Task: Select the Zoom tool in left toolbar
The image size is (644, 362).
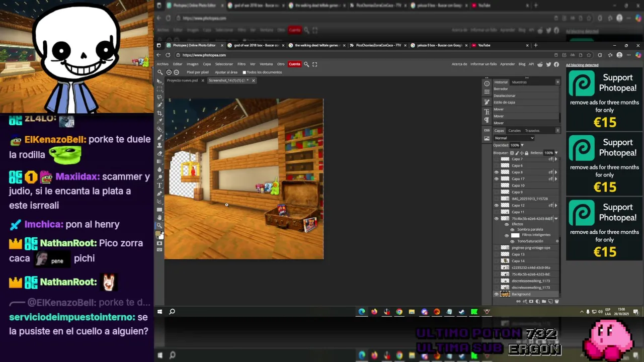Action: click(x=160, y=225)
